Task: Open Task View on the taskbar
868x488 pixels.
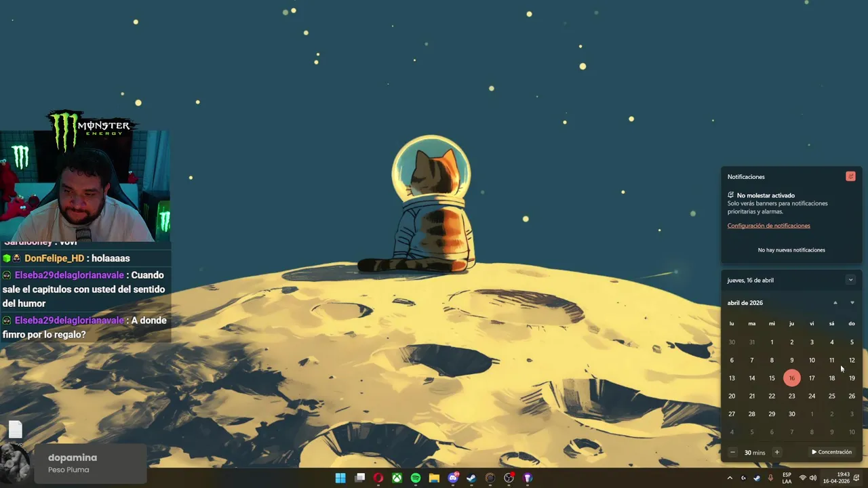Action: 360,478
